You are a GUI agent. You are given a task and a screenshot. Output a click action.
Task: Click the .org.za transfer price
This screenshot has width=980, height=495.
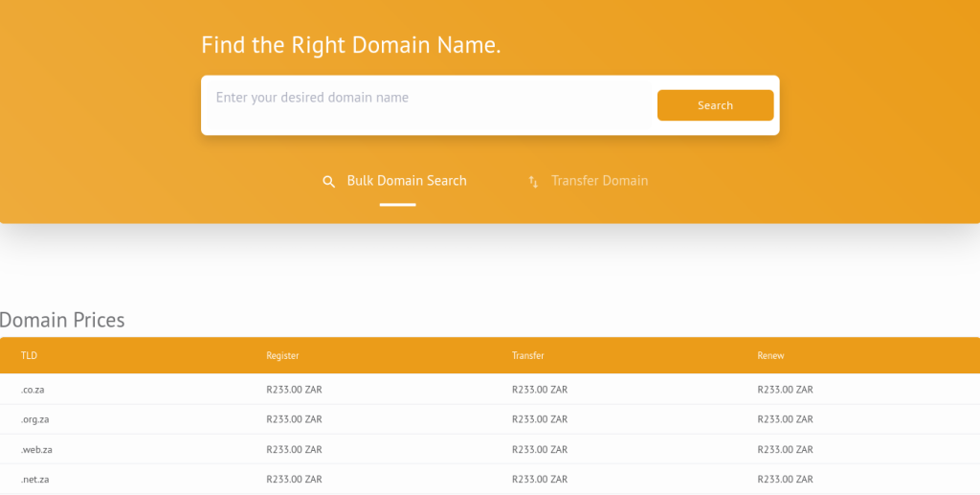540,419
